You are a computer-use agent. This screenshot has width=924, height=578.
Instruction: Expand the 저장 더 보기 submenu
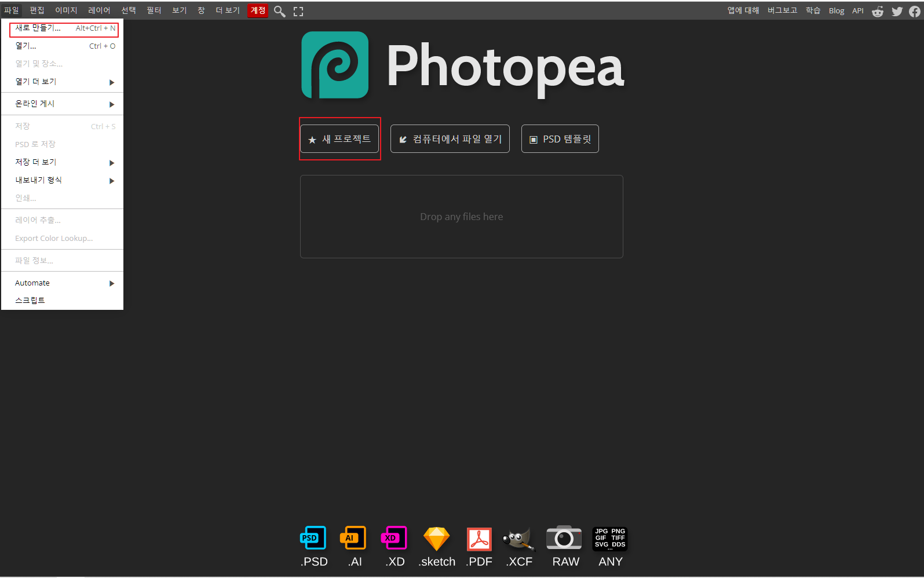coord(63,162)
